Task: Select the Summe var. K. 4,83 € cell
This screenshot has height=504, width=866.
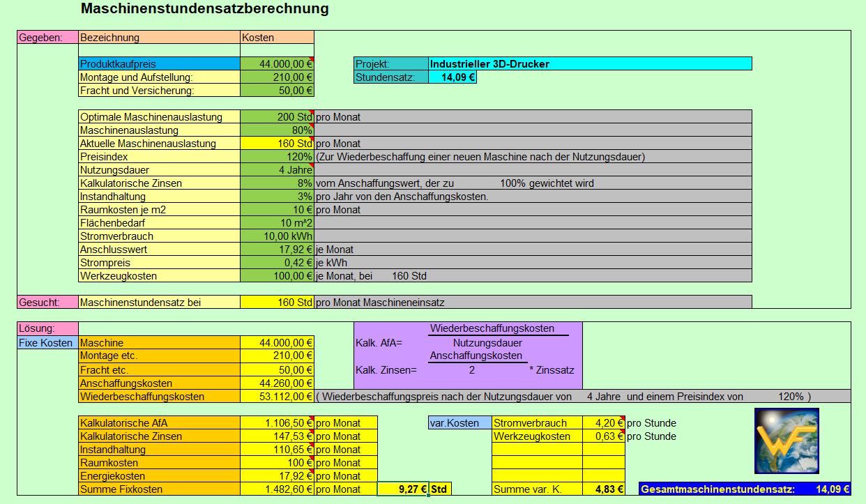Action: 603,489
